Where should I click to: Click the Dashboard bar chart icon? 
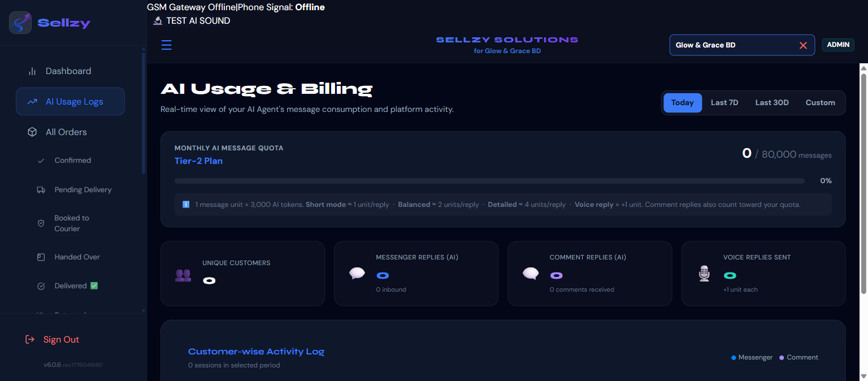tap(32, 71)
